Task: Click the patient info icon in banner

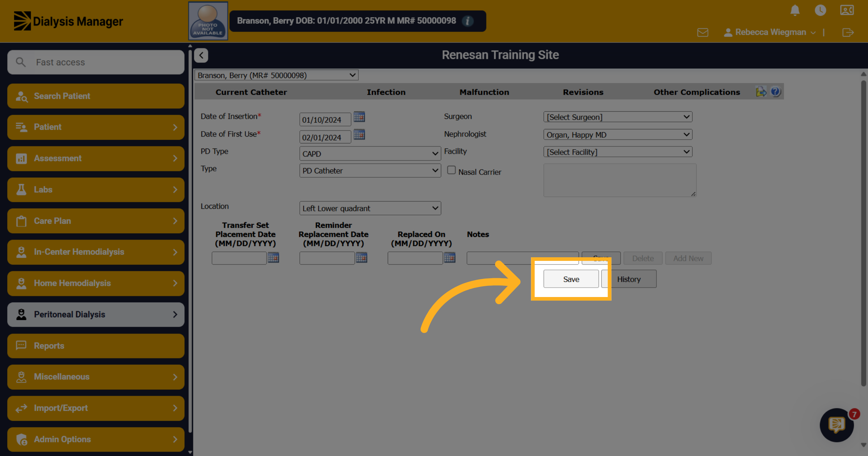Action: pyautogui.click(x=468, y=21)
